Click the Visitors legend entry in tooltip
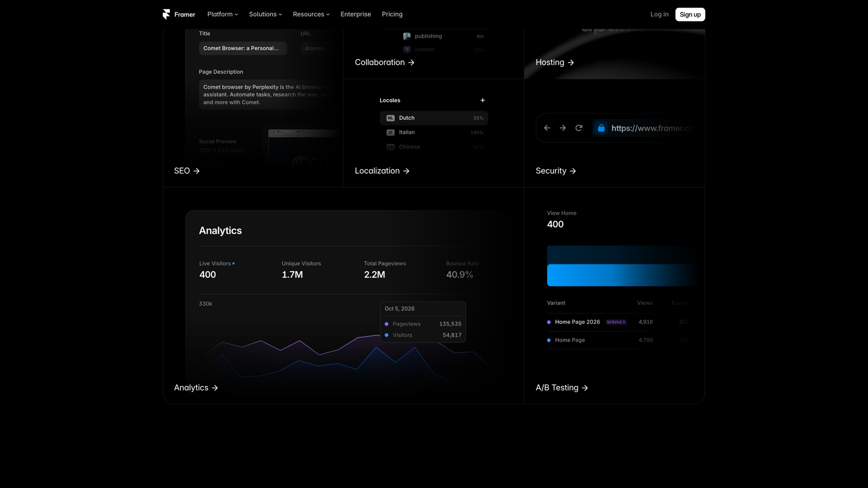The height and width of the screenshot is (488, 868). coord(423,335)
